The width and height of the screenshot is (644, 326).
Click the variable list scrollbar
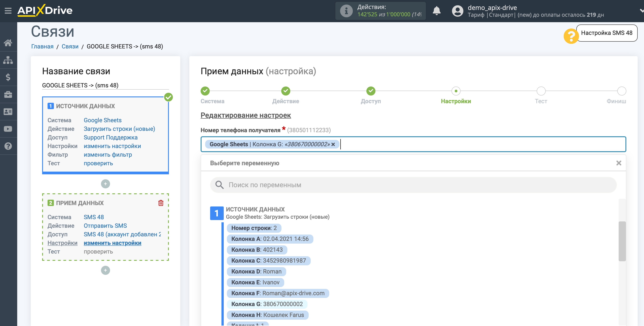coord(622,241)
